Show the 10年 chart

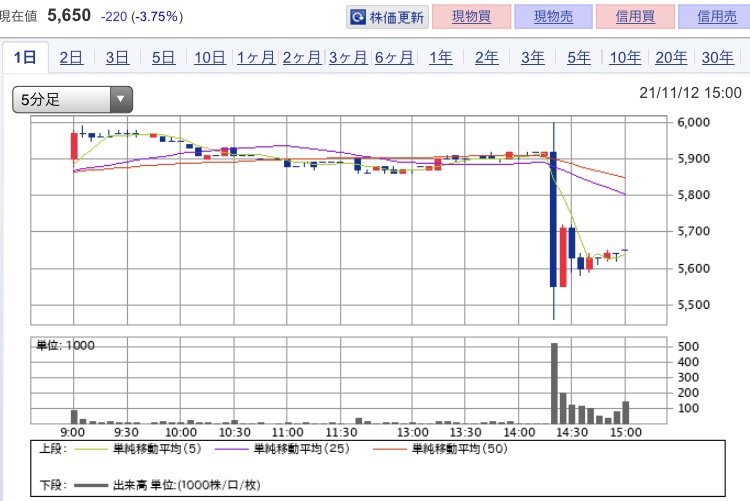point(625,57)
